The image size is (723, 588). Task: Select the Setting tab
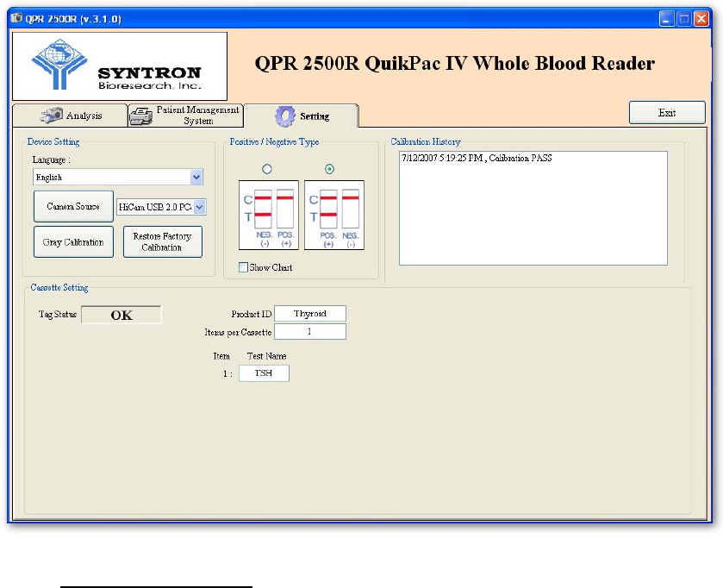[301, 116]
